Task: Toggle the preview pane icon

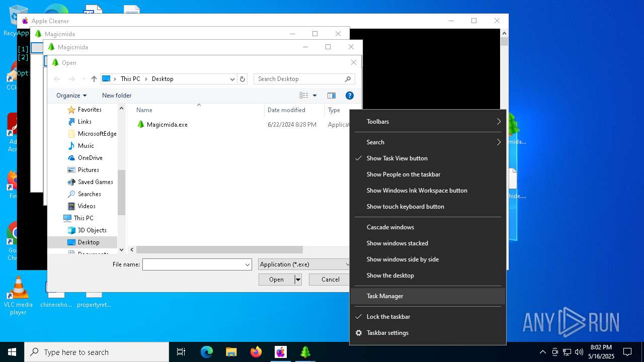Action: (x=331, y=96)
